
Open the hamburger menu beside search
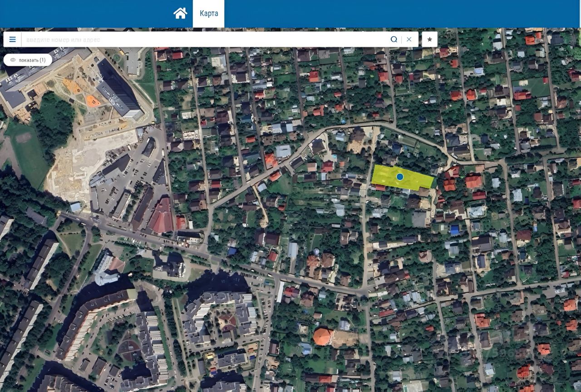(x=12, y=39)
